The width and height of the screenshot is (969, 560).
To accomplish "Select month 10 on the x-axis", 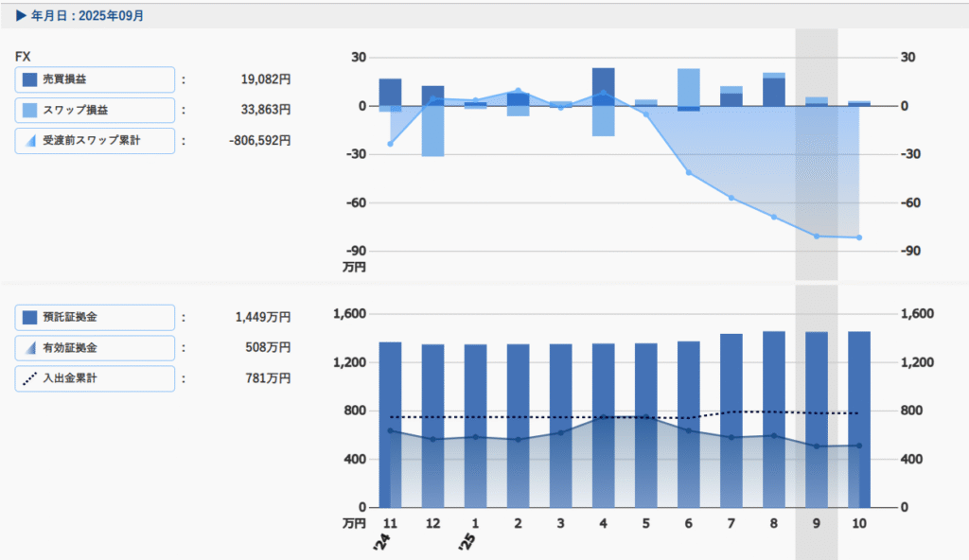I will tap(859, 523).
